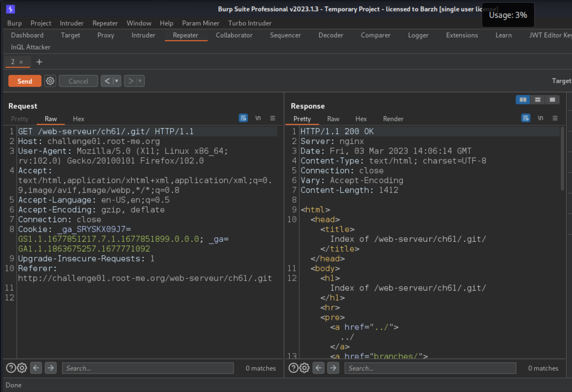Image resolution: width=572 pixels, height=392 pixels.
Task: Switch to the InQL Attacker tab
Action: (31, 47)
